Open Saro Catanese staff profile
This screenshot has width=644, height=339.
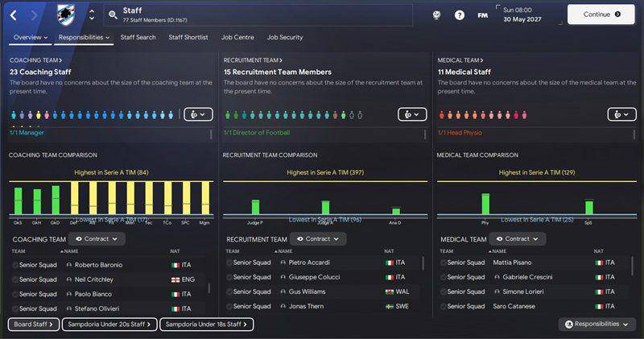click(514, 306)
